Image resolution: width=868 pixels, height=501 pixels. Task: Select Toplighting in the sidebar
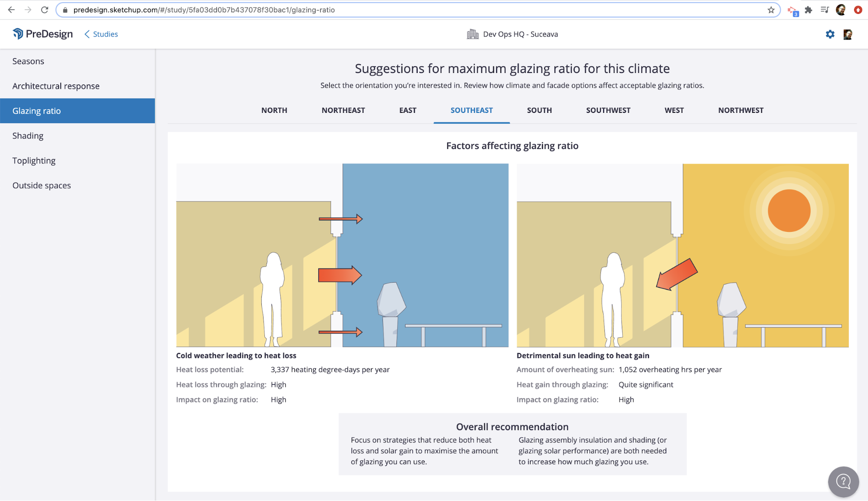coord(34,160)
